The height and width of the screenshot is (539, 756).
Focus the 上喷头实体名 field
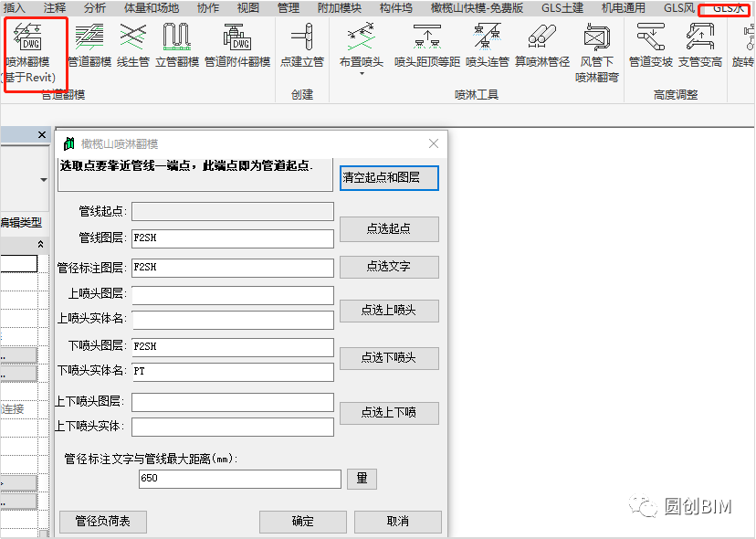pos(233,320)
